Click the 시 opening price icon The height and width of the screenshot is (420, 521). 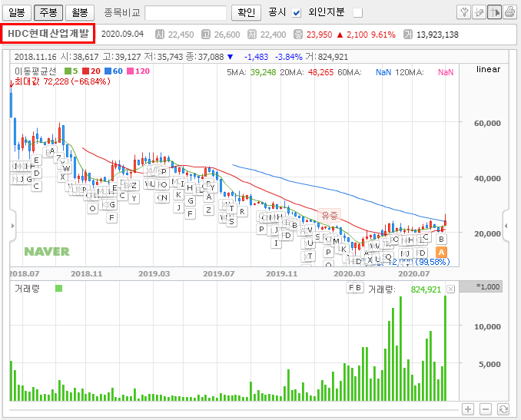(160, 35)
